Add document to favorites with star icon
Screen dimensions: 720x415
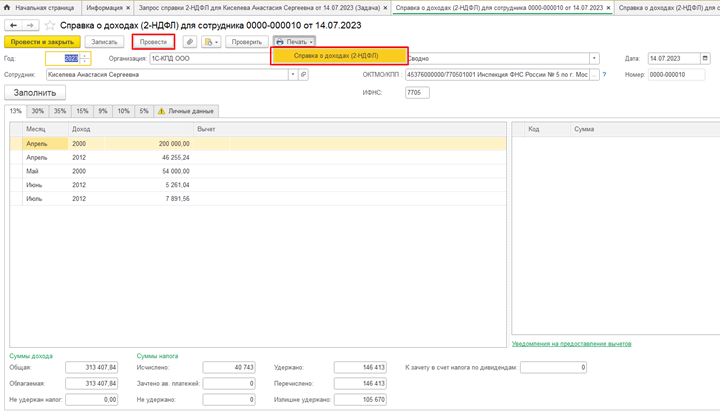tap(50, 25)
